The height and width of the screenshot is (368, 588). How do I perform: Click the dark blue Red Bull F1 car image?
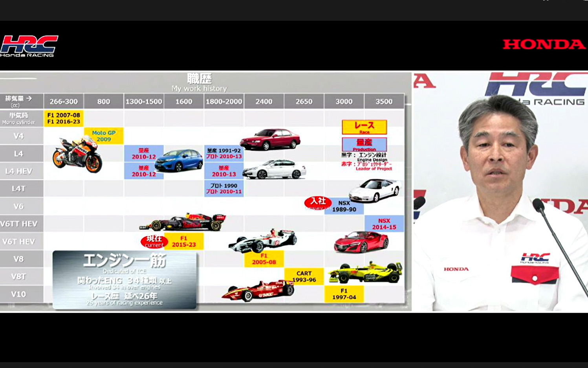point(183,222)
